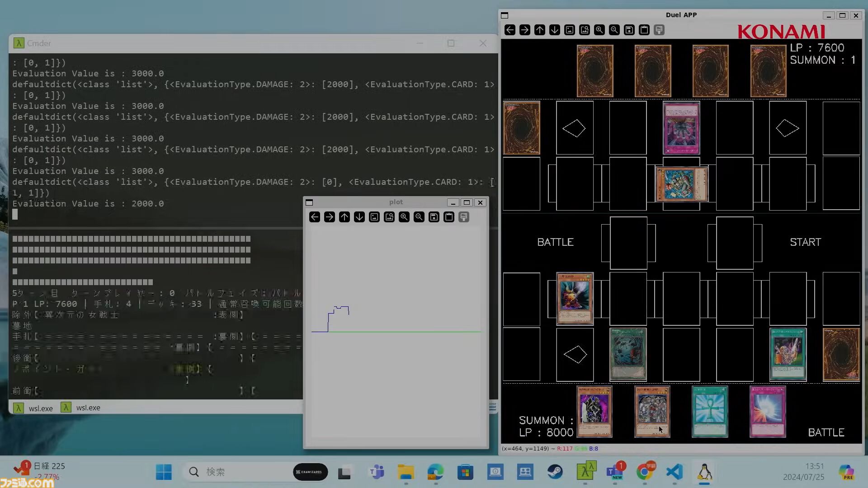This screenshot has height=488, width=868.
Task: Pick the teal ankh spell card in hand
Action: (x=710, y=412)
